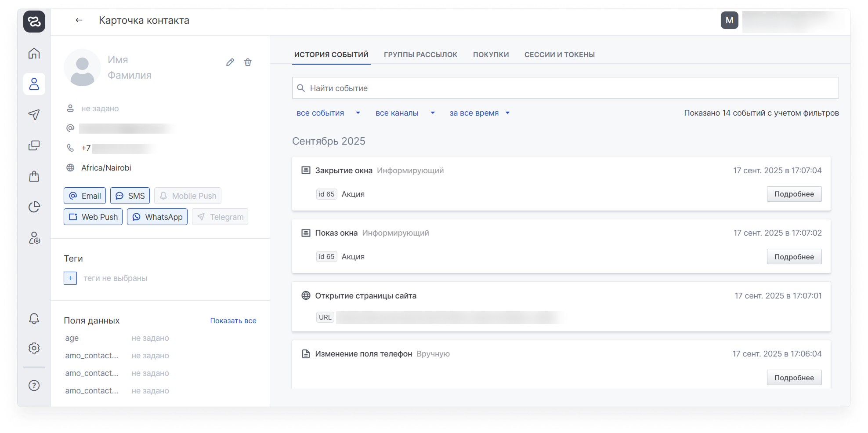868x433 pixels.
Task: Switch to the "Покупки" tab
Action: pos(491,55)
